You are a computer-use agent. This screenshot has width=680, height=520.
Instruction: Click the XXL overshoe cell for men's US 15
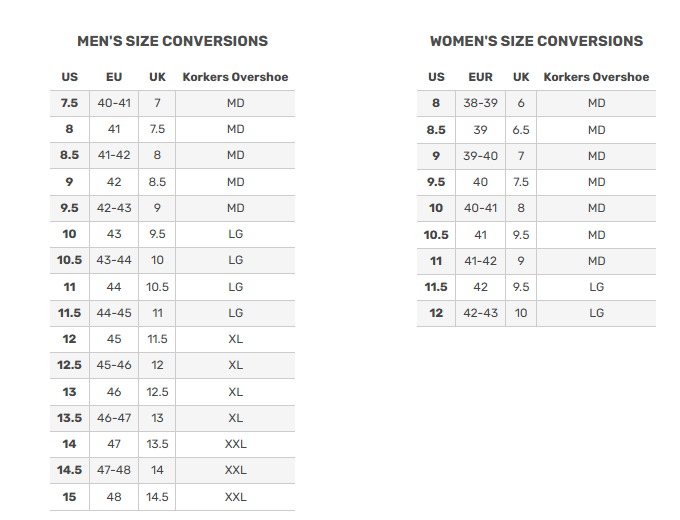coord(235,497)
